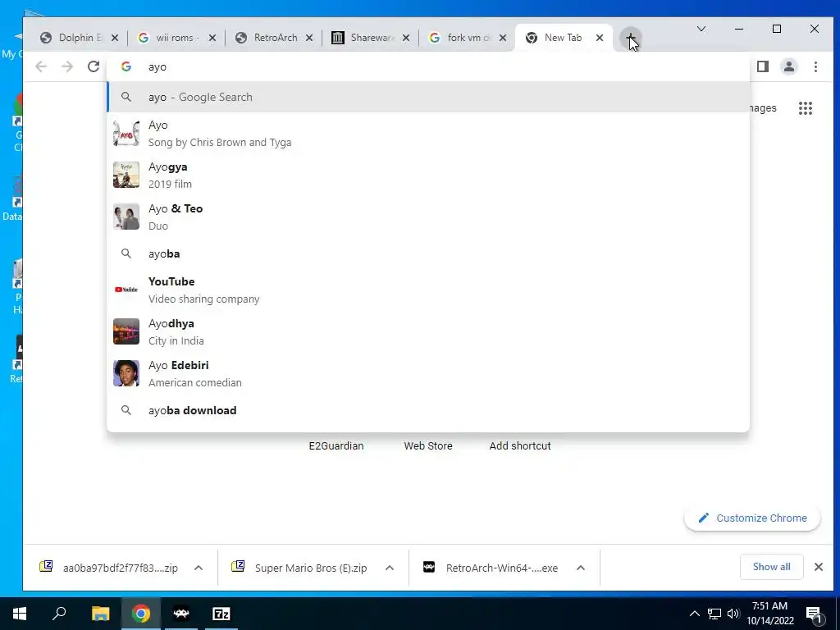Close the fork vm tab

[503, 38]
